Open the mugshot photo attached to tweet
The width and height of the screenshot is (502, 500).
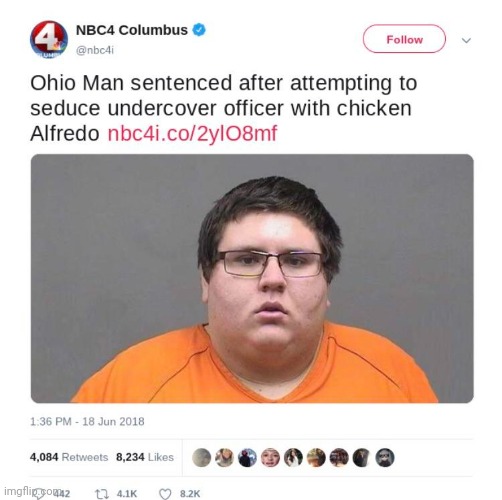click(x=252, y=278)
